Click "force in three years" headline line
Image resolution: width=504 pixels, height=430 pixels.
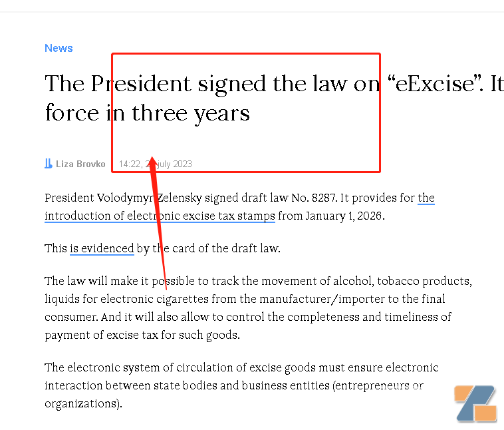147,112
